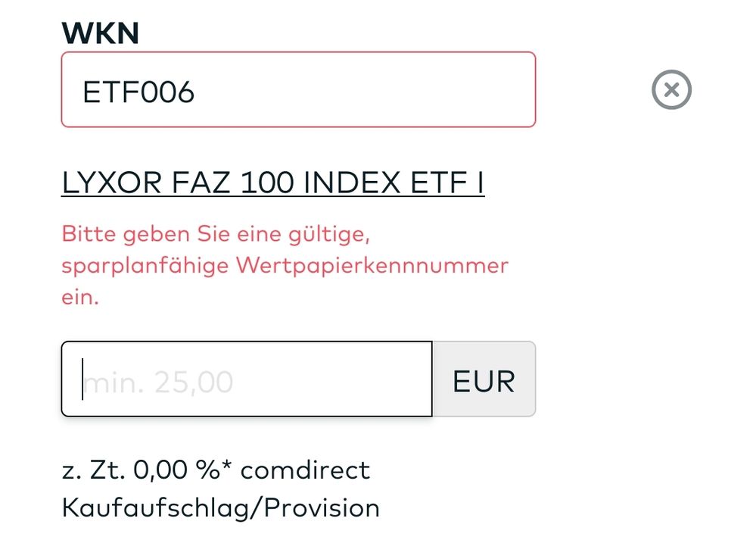Image resolution: width=756 pixels, height=537 pixels.
Task: Click the underlined ETF fund name
Action: point(272,183)
